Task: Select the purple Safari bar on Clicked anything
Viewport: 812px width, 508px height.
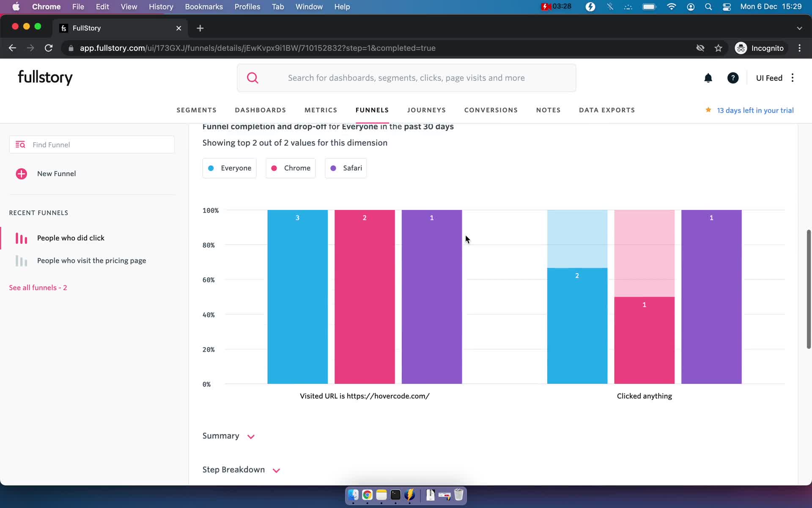Action: coord(711,293)
